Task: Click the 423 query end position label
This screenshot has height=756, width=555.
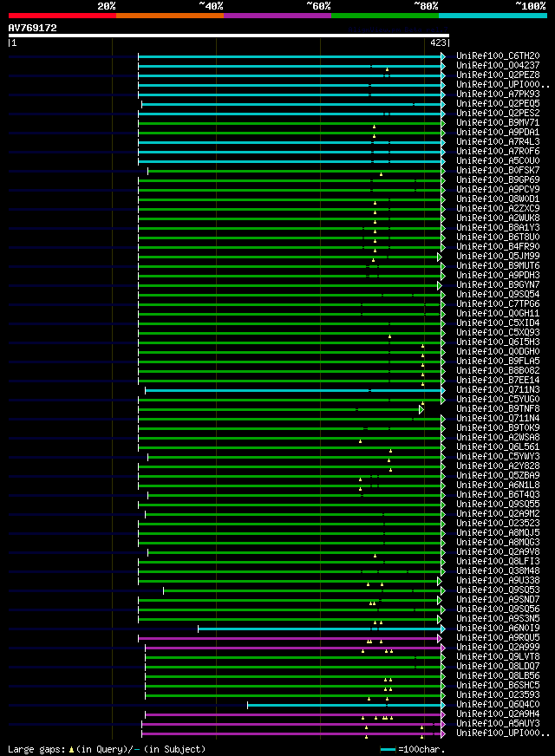Action: click(438, 42)
